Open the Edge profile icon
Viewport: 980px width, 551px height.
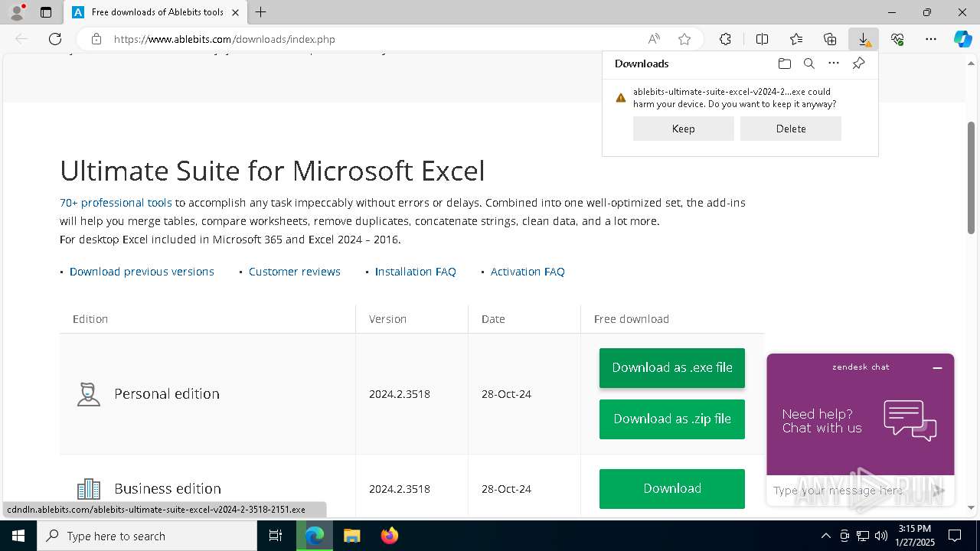[x=17, y=12]
